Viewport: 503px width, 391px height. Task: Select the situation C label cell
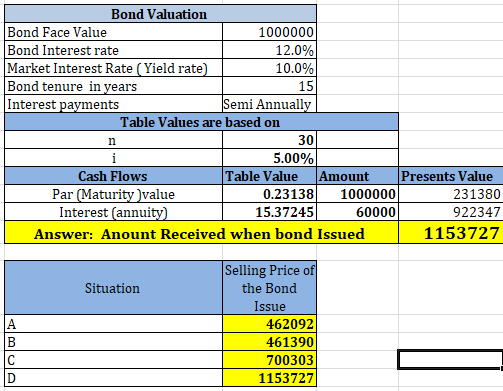coord(114,360)
